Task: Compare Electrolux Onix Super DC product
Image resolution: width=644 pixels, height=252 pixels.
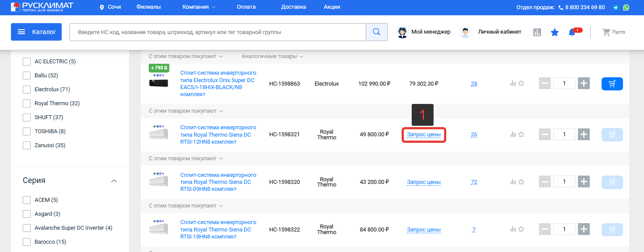Action: pyautogui.click(x=513, y=83)
